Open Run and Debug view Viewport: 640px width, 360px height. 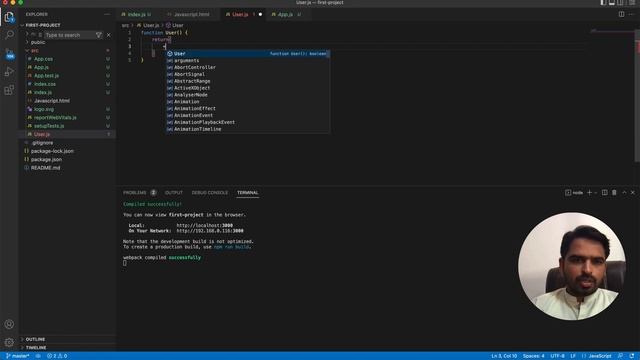coord(9,72)
